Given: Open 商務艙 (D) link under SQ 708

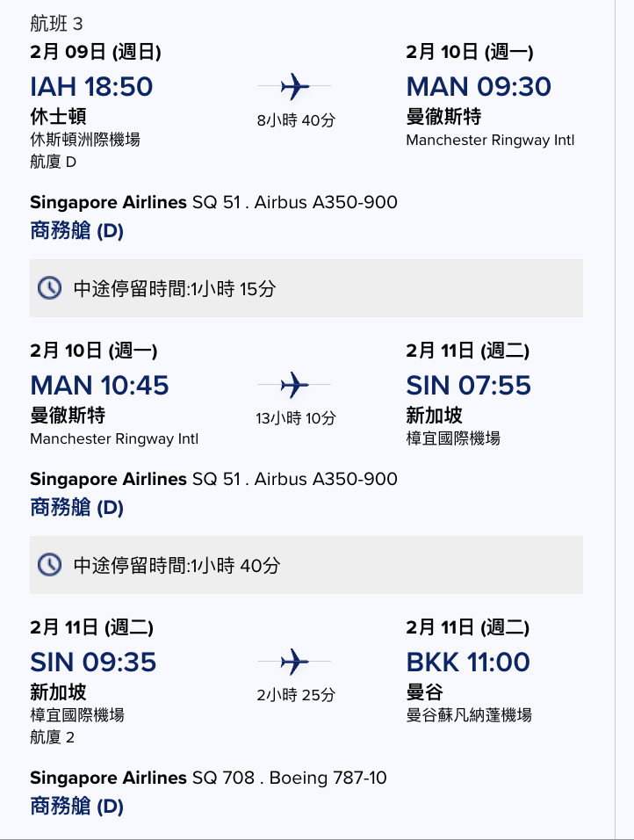Looking at the screenshot, I should click(x=76, y=807).
